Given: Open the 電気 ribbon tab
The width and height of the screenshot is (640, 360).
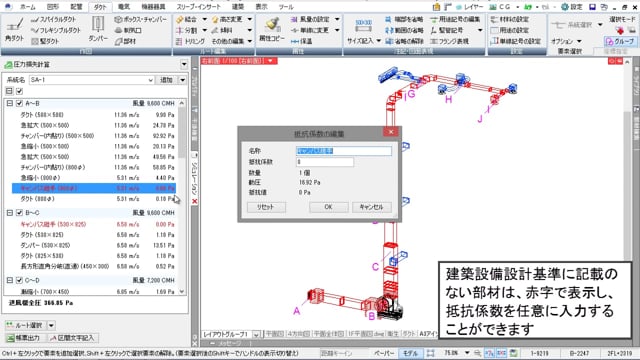Looking at the screenshot, I should click(124, 7).
